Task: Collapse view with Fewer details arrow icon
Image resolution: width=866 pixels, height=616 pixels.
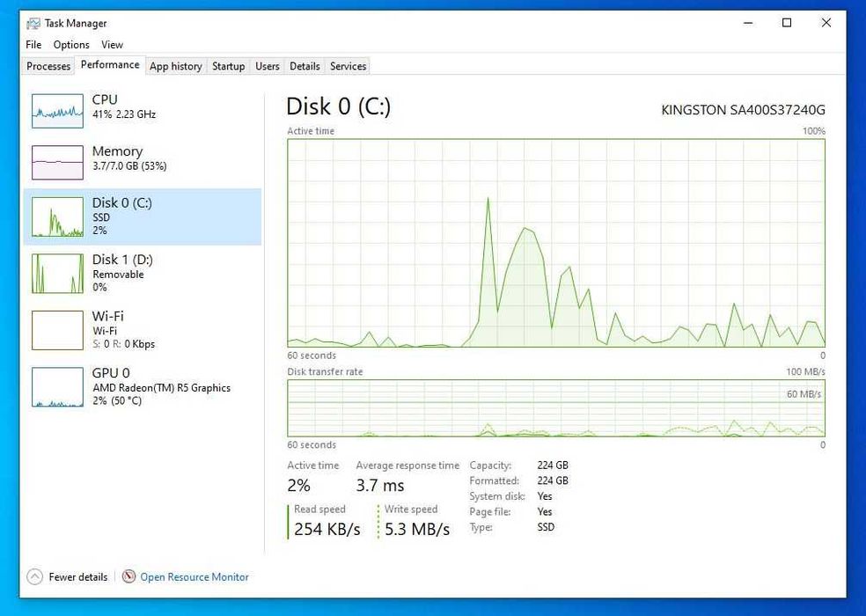Action: click(34, 576)
